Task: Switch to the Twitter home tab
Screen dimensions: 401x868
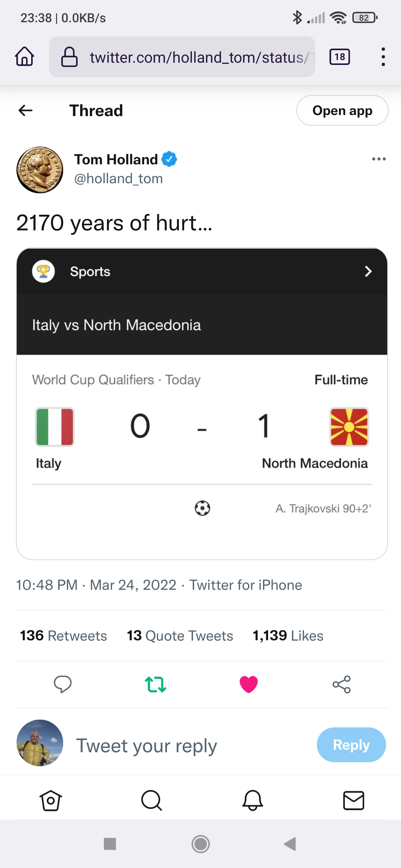Action: click(x=50, y=800)
